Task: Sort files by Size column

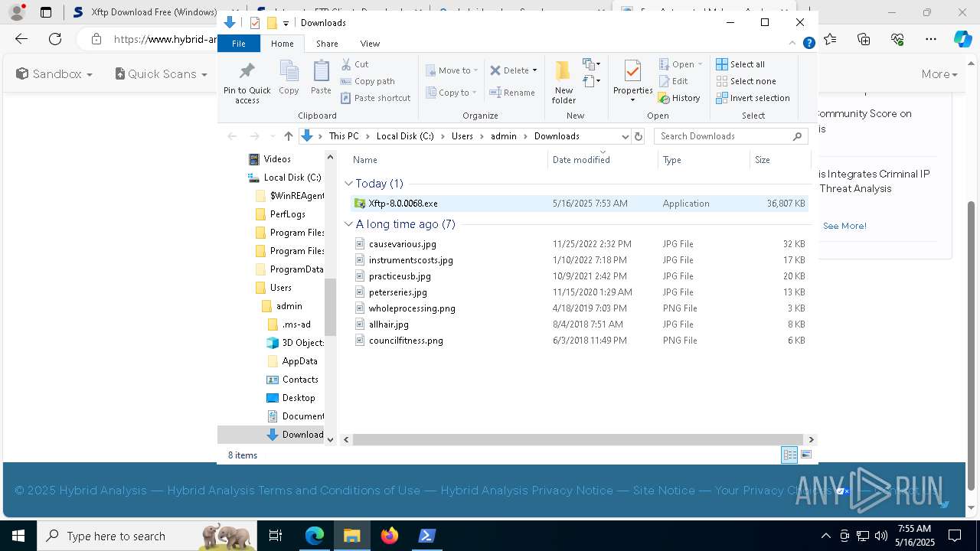Action: click(x=779, y=160)
